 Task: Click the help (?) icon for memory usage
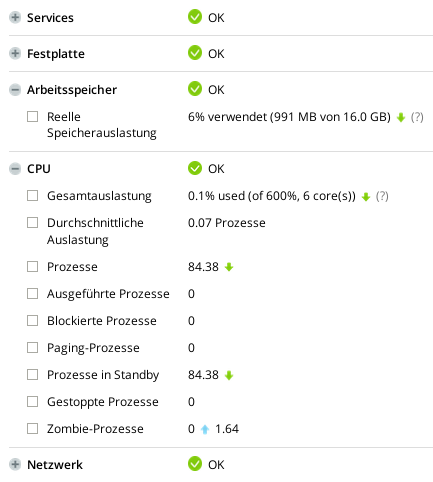417,117
